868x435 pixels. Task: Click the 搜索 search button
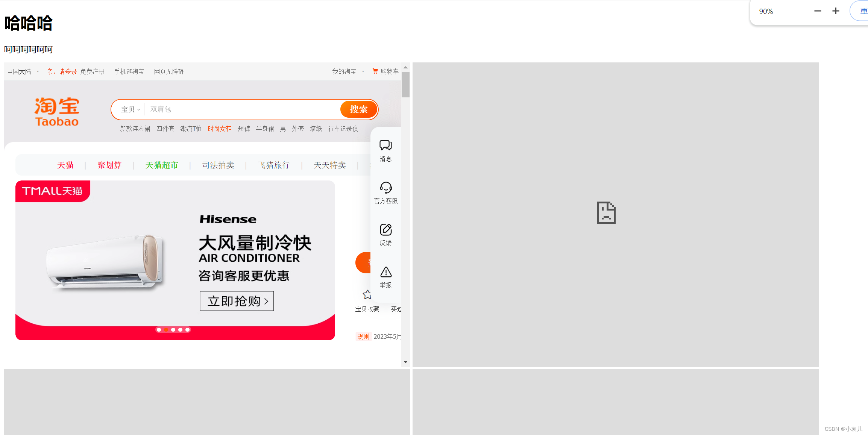click(358, 109)
